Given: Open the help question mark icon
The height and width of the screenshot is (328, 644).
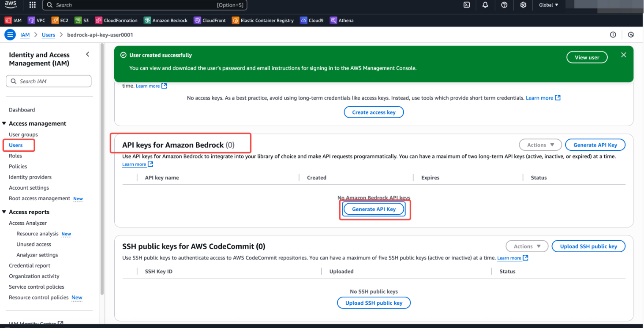Looking at the screenshot, I should [x=504, y=5].
